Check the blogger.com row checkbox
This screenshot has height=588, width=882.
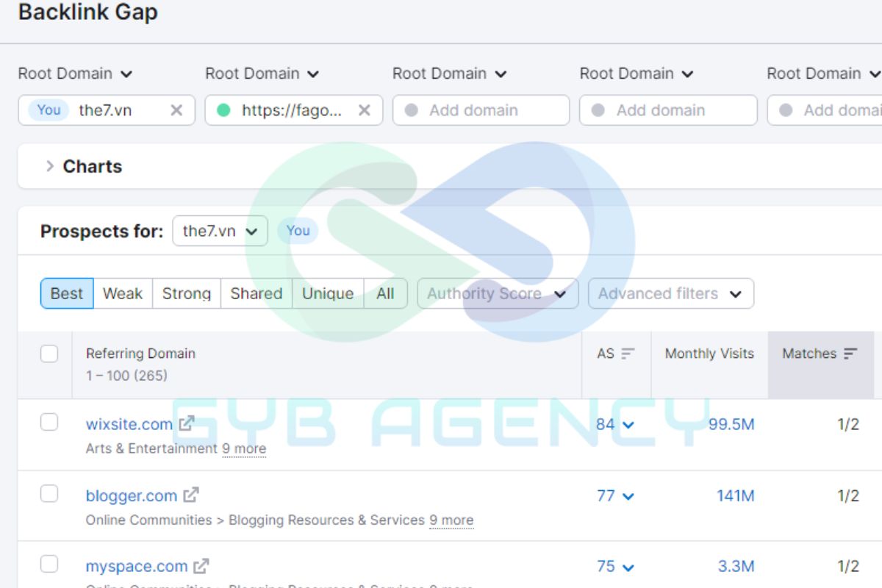point(49,493)
